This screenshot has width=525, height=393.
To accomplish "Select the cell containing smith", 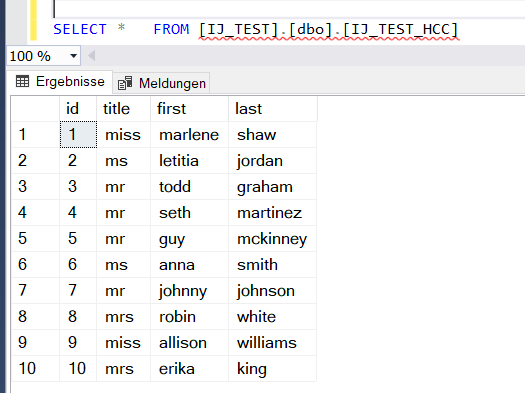I will point(273,264).
